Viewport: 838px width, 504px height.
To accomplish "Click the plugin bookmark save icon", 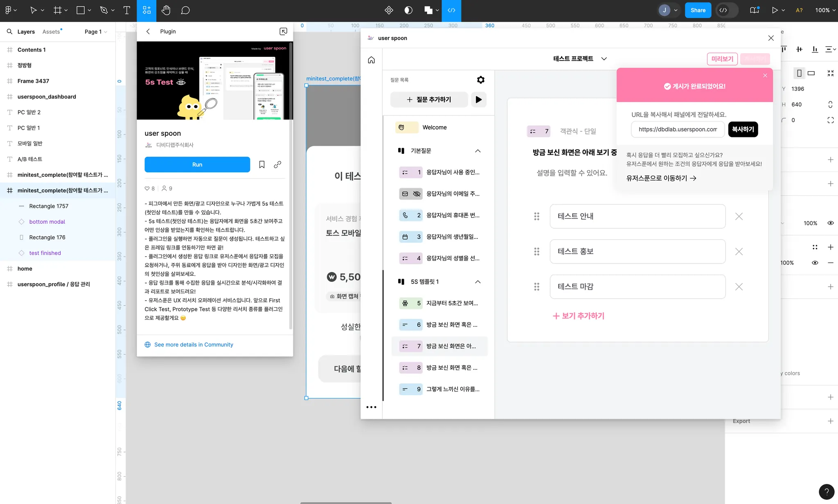I will tap(262, 164).
